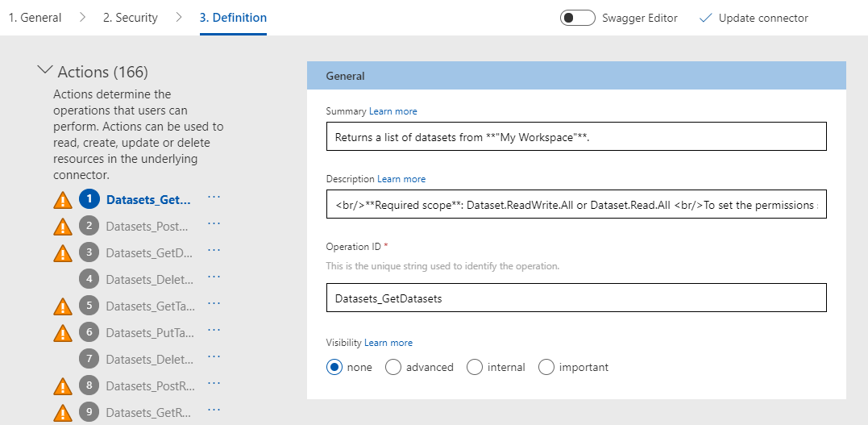Click warning icon beside Datasets_PutTa action 6
Viewport: 868px width, 425px height.
click(x=63, y=333)
